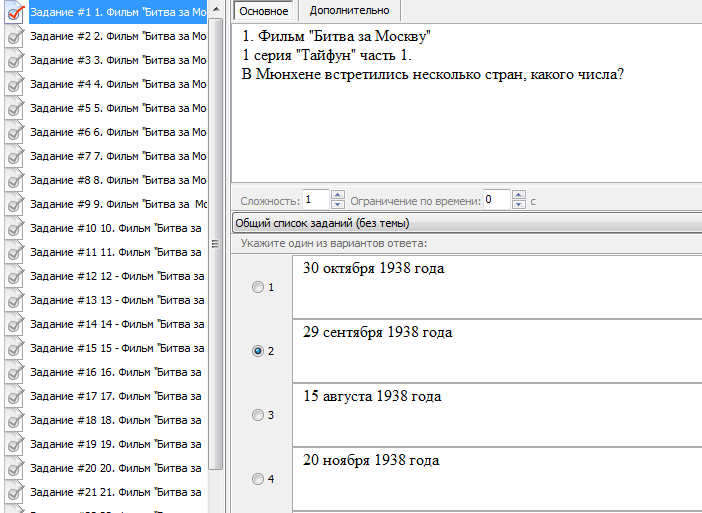The image size is (702, 513).
Task: Increase the Сложность value with up arrow
Action: click(x=338, y=195)
